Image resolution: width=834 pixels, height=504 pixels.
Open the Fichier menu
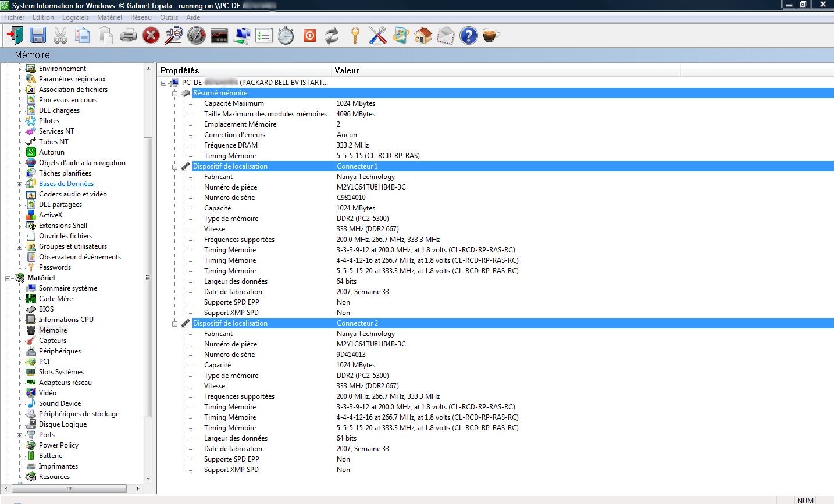[15, 17]
